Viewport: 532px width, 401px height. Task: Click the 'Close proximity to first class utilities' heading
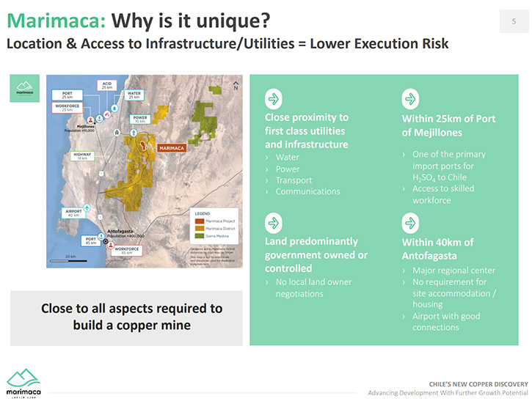tap(307, 130)
